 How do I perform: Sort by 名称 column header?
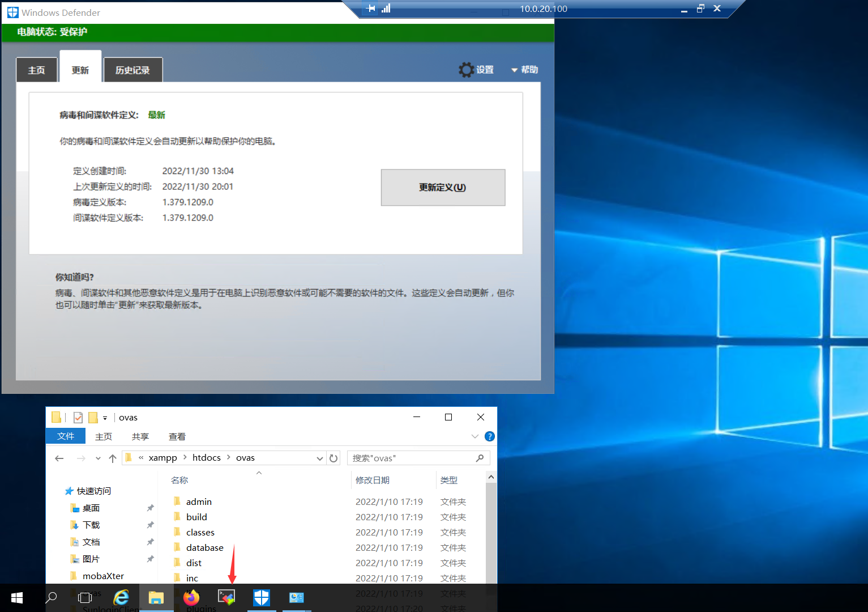[x=179, y=480]
